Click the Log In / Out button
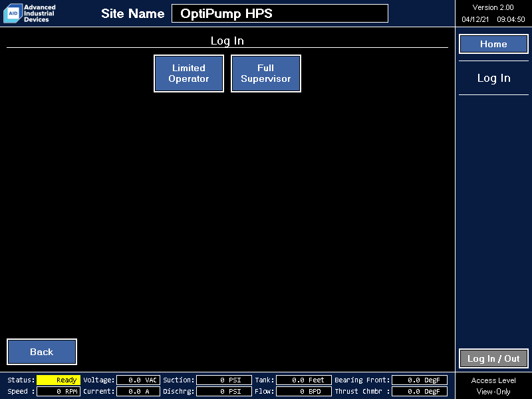Image resolution: width=532 pixels, height=399 pixels. [493, 358]
